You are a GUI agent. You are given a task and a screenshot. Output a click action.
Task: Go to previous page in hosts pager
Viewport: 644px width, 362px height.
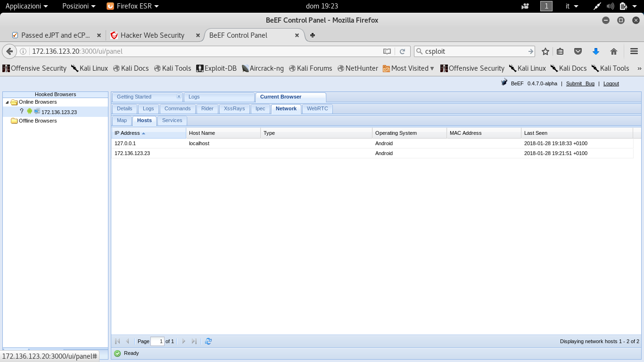point(127,341)
